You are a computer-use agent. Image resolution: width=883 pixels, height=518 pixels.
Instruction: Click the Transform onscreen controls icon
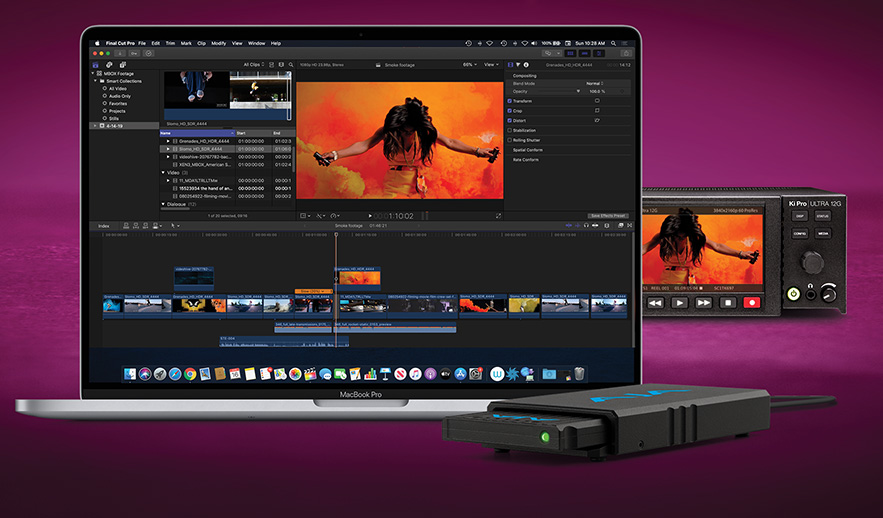click(597, 101)
